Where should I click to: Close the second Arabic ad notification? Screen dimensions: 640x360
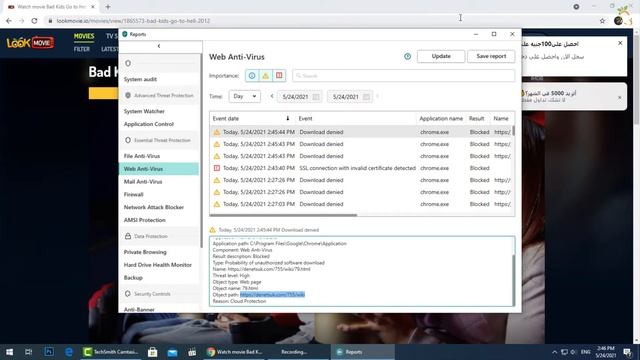(x=620, y=98)
